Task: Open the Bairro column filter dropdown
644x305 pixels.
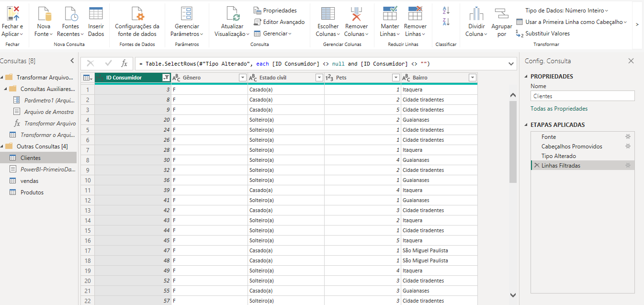Action: pos(473,78)
